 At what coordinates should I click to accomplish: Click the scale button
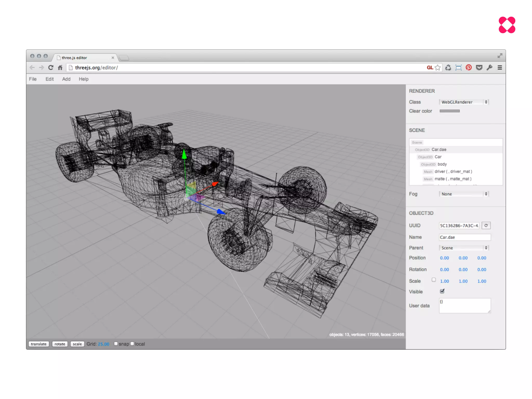(77, 344)
